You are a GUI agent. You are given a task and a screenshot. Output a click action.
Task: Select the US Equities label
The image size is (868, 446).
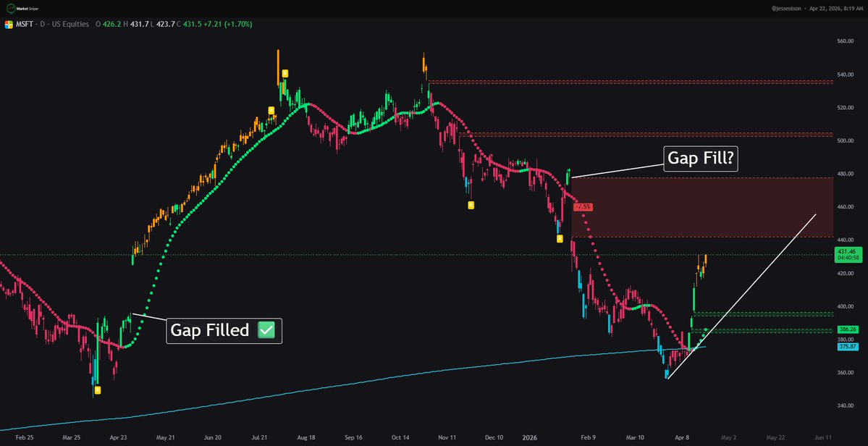[71, 25]
